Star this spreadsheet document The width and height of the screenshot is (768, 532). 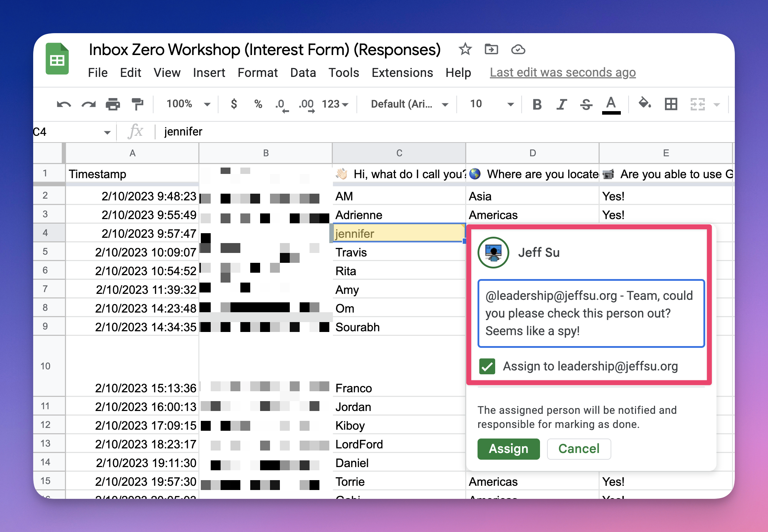(465, 49)
